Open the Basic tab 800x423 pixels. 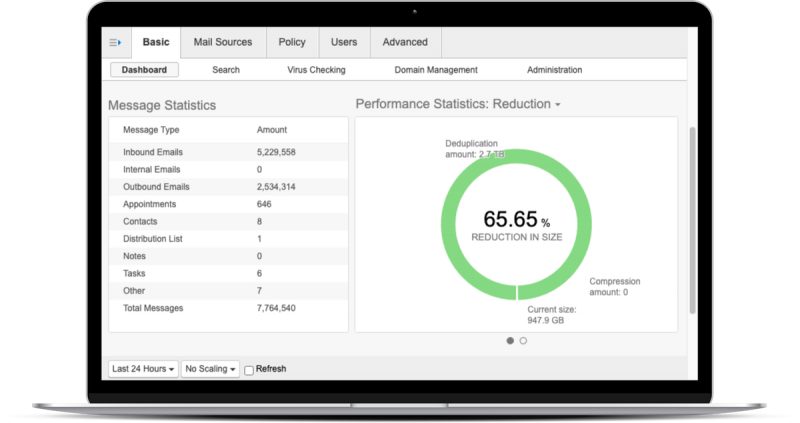pos(156,42)
